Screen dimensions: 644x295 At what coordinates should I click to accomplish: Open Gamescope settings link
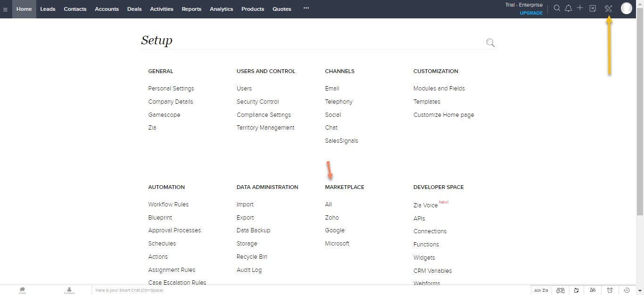click(164, 115)
